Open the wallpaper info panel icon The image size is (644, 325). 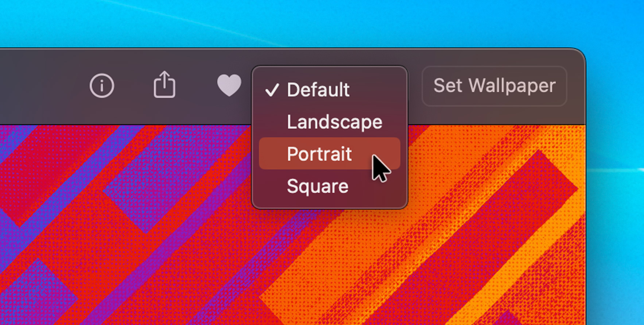102,86
